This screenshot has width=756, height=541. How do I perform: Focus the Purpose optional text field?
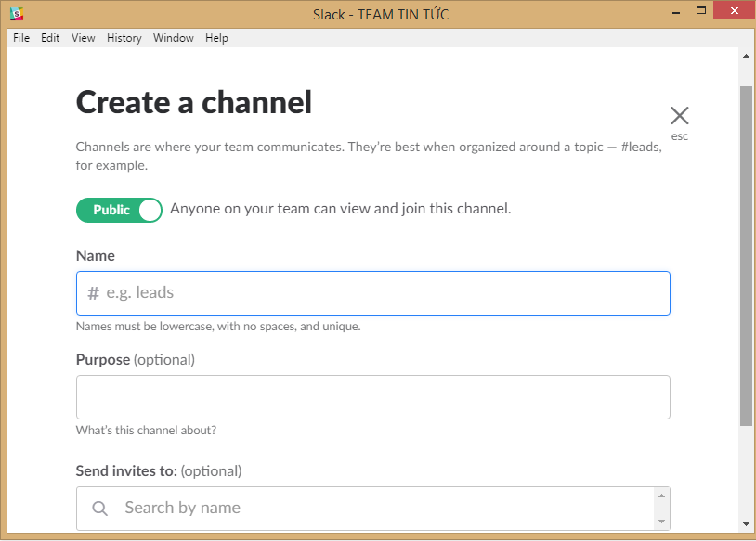371,396
